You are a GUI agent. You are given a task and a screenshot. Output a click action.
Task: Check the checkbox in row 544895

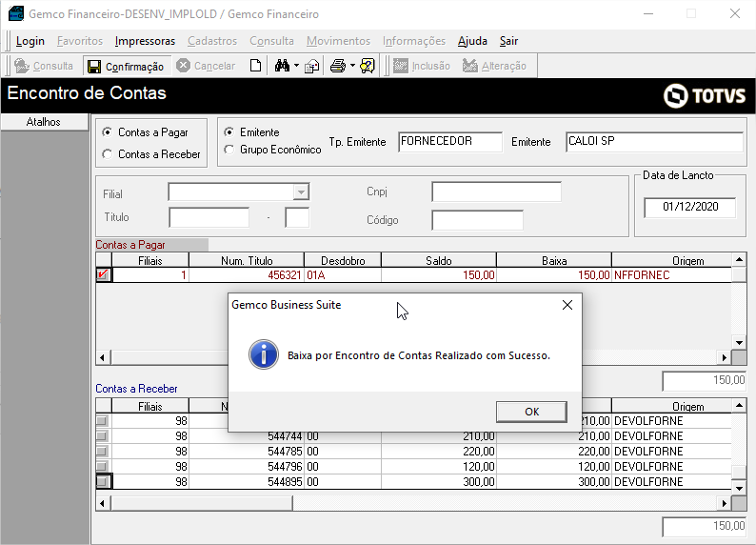(103, 482)
